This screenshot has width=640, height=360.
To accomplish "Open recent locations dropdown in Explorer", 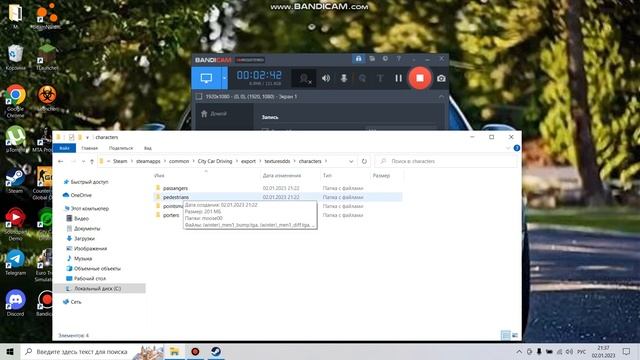I will point(83,161).
